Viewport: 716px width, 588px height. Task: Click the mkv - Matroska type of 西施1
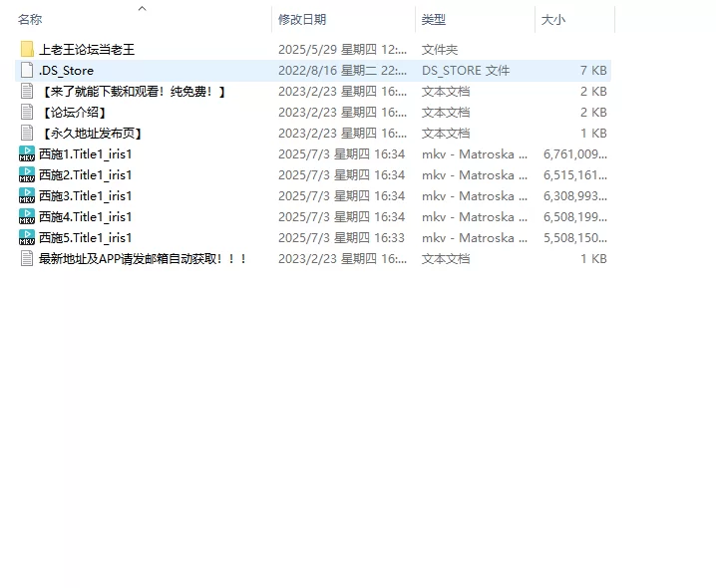[x=475, y=153]
